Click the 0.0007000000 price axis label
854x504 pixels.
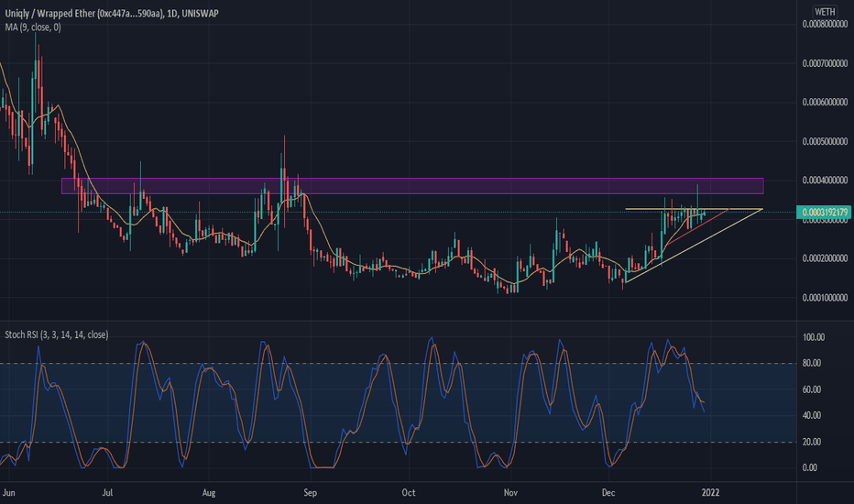(825, 63)
